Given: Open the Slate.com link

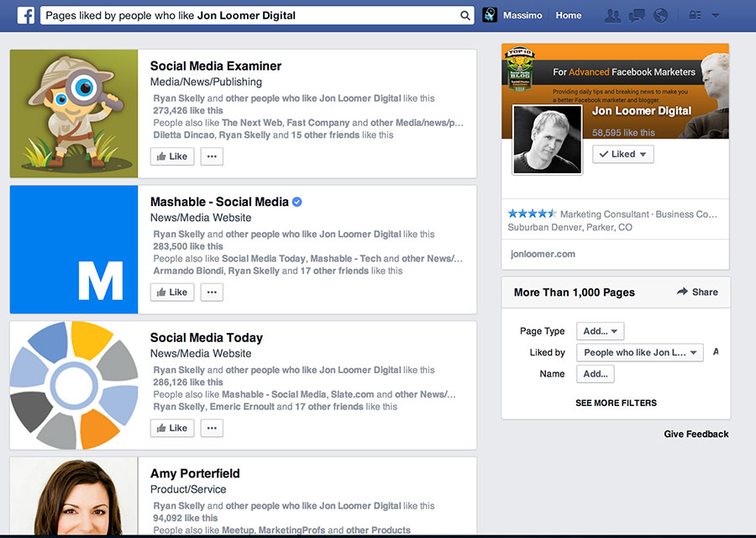Looking at the screenshot, I should pyautogui.click(x=353, y=394).
